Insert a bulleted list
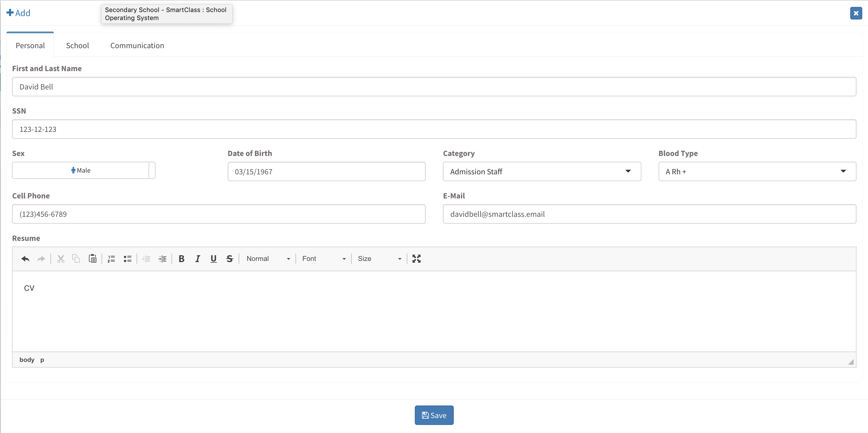The height and width of the screenshot is (433, 868). click(127, 258)
